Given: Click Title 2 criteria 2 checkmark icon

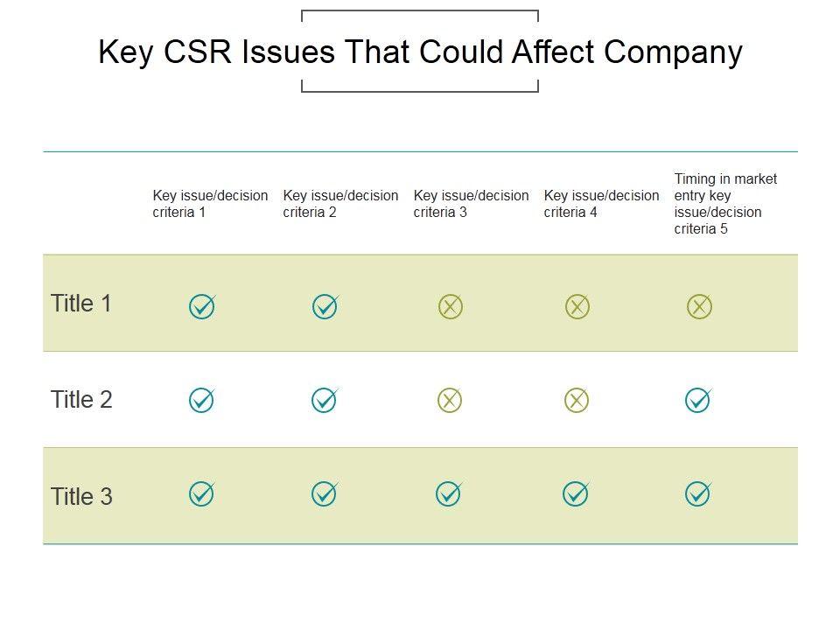Looking at the screenshot, I should pyautogui.click(x=325, y=401).
